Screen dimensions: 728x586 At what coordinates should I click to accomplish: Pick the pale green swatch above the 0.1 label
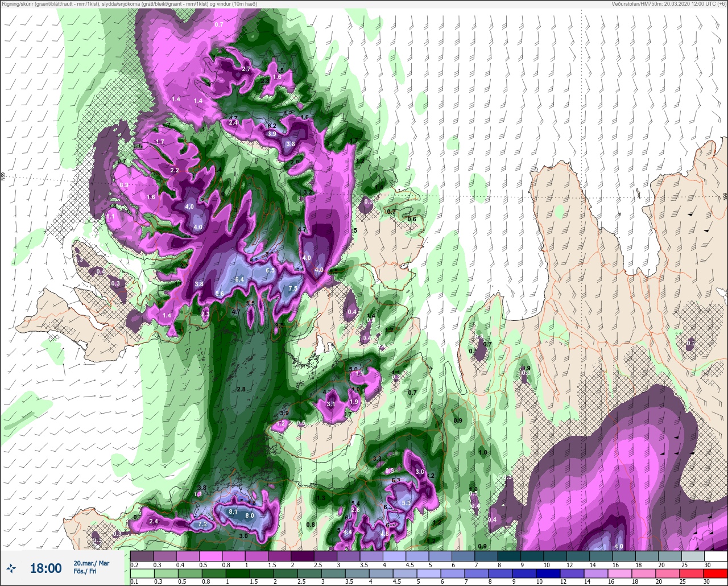142,572
